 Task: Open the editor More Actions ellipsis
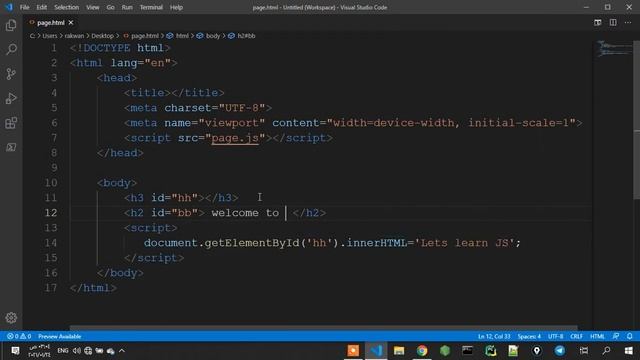tap(628, 22)
